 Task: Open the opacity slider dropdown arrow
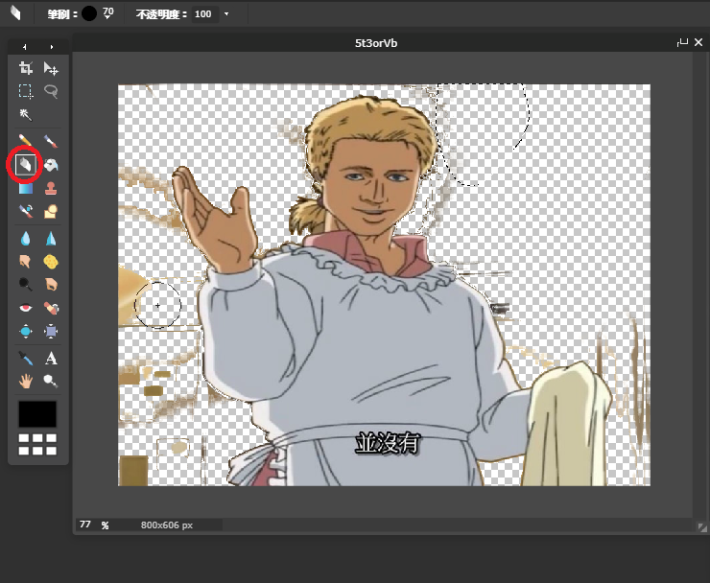point(226,14)
